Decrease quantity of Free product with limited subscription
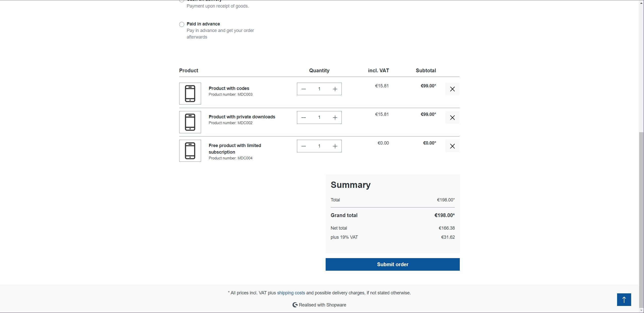The width and height of the screenshot is (644, 313). (304, 146)
